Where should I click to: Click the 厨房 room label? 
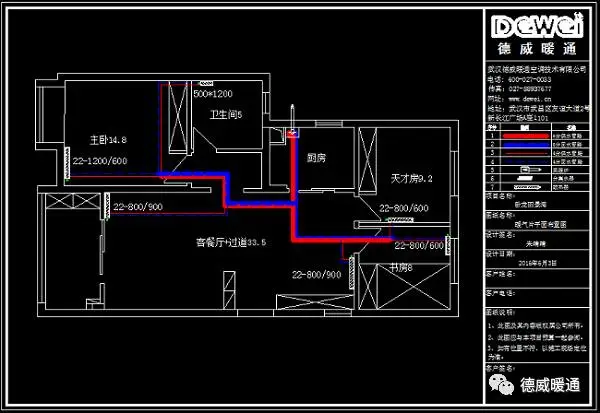316,158
